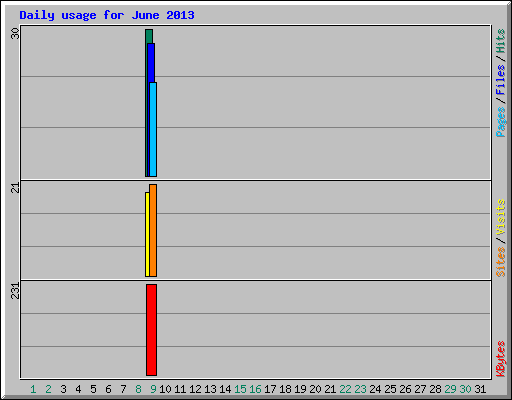Click day 23 on the x-axis
The width and height of the screenshot is (512, 400).
coord(360,389)
